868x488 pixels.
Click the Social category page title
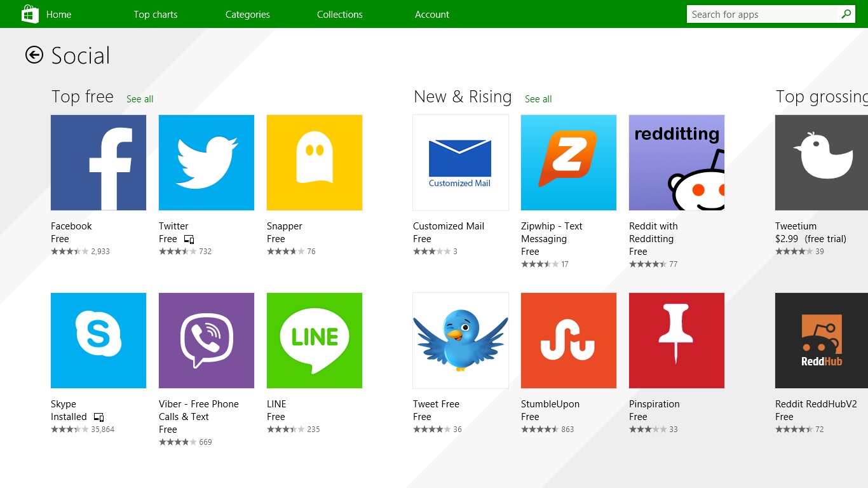click(x=81, y=56)
